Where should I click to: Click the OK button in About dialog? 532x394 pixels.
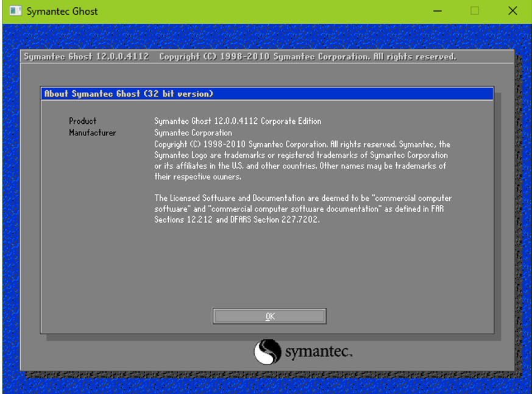[269, 316]
